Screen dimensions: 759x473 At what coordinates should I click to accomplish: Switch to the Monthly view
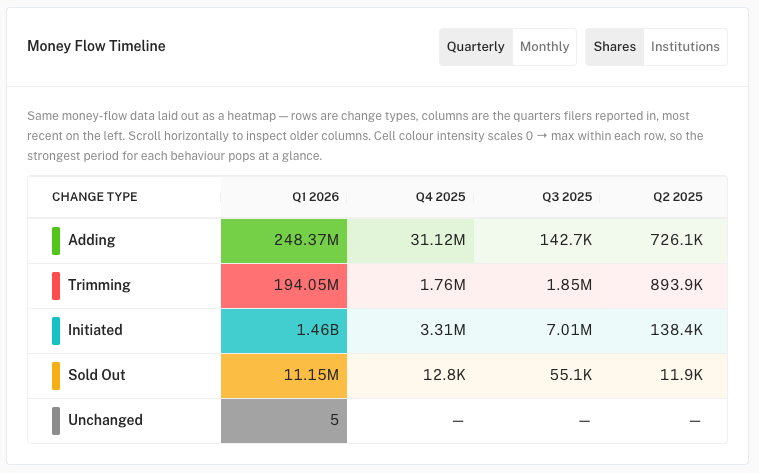click(x=544, y=46)
